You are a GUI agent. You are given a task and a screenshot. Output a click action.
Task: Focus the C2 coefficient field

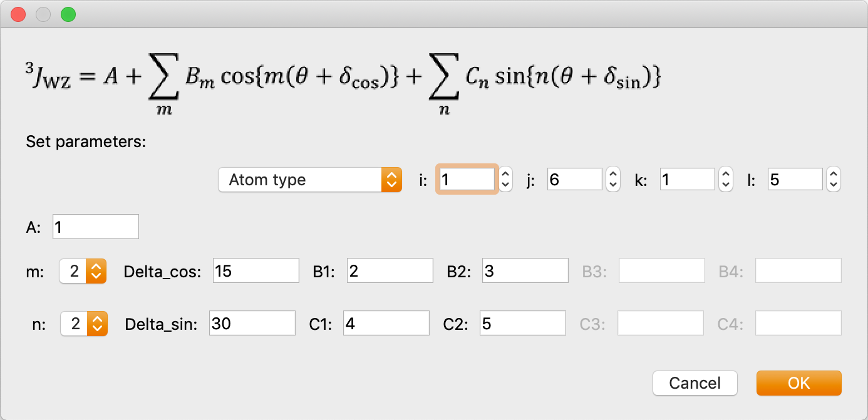[522, 324]
